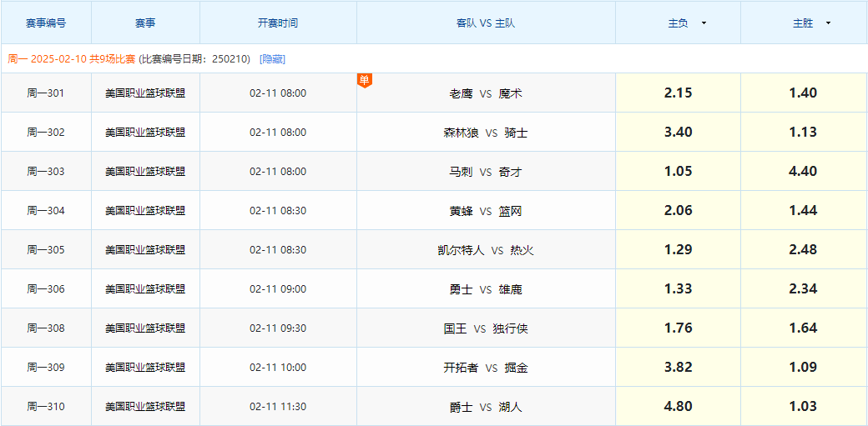The image size is (868, 426).
Task: Click 美国职业篮球联盟 in row 周一308
Action: click(145, 328)
